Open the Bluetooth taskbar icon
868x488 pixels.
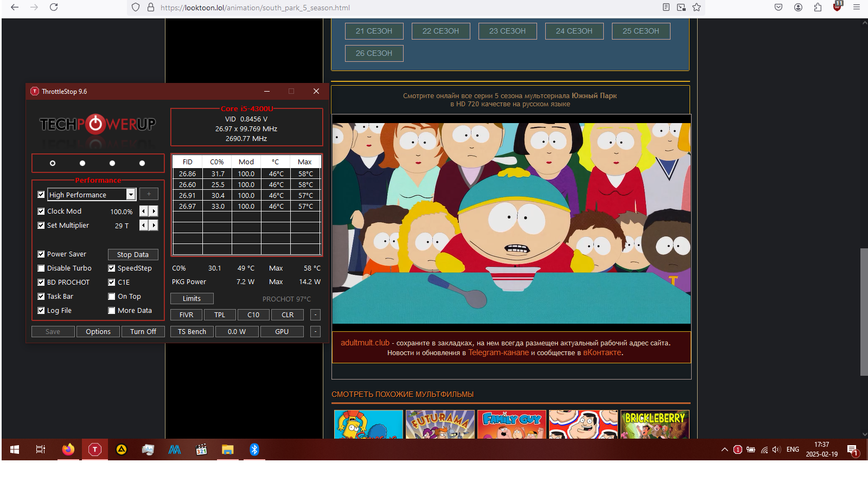254,450
